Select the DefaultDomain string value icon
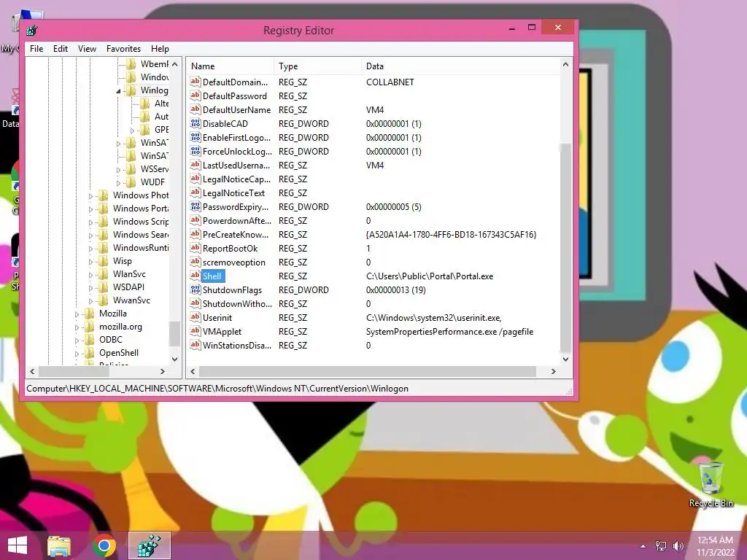The width and height of the screenshot is (747, 560). click(196, 82)
